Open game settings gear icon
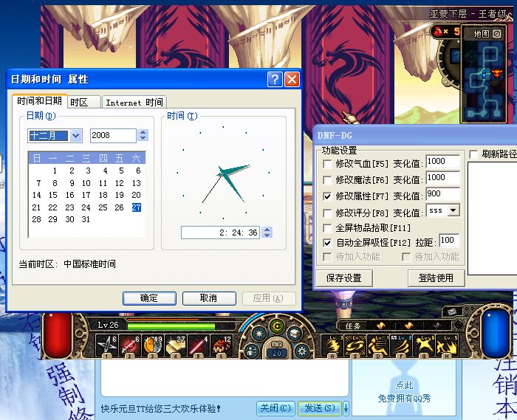The height and width of the screenshot is (420, 517). pos(301,351)
